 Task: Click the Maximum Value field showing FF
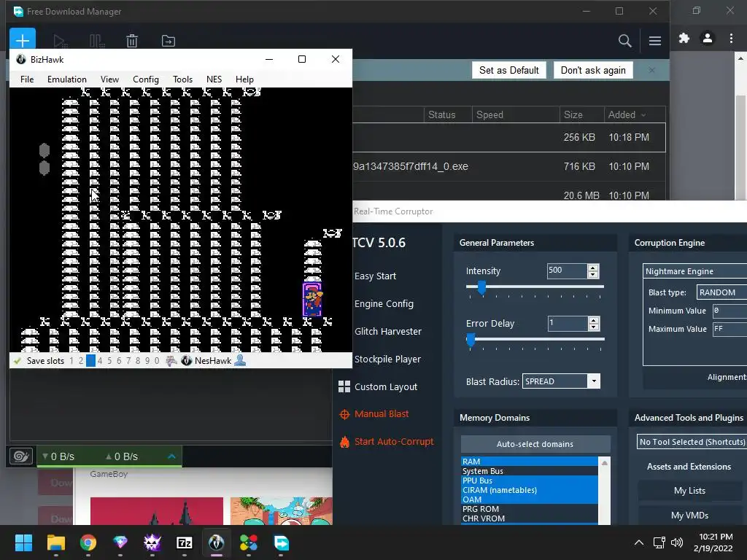[x=729, y=329]
